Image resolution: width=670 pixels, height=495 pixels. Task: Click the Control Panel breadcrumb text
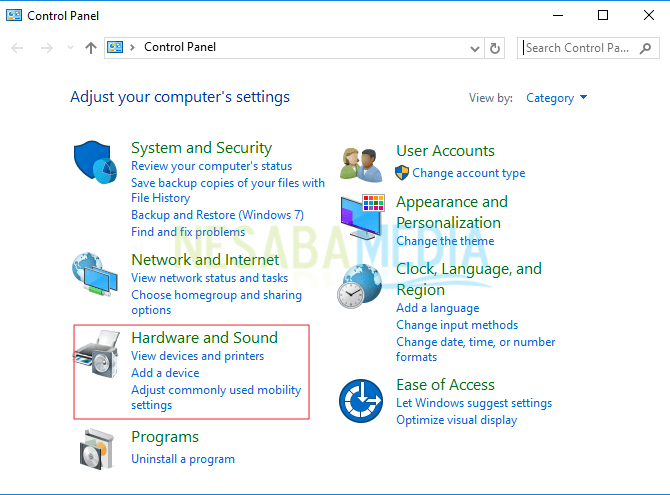tap(180, 47)
